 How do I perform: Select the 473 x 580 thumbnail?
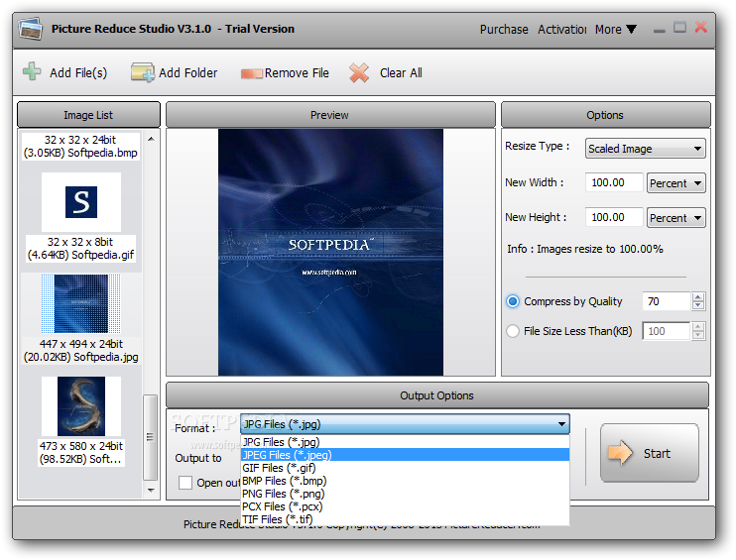coord(80,406)
